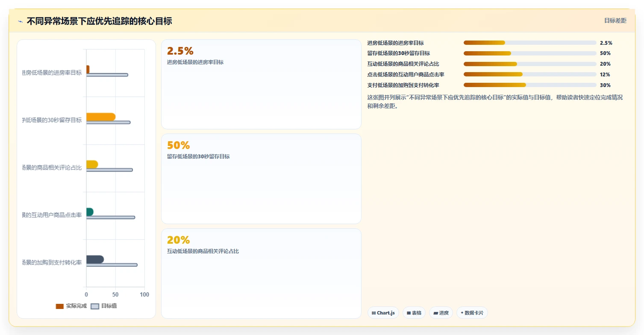The width and height of the screenshot is (644, 335).
Task: Click the orange 30秒留存 actual bar in chart
Action: pyautogui.click(x=101, y=117)
